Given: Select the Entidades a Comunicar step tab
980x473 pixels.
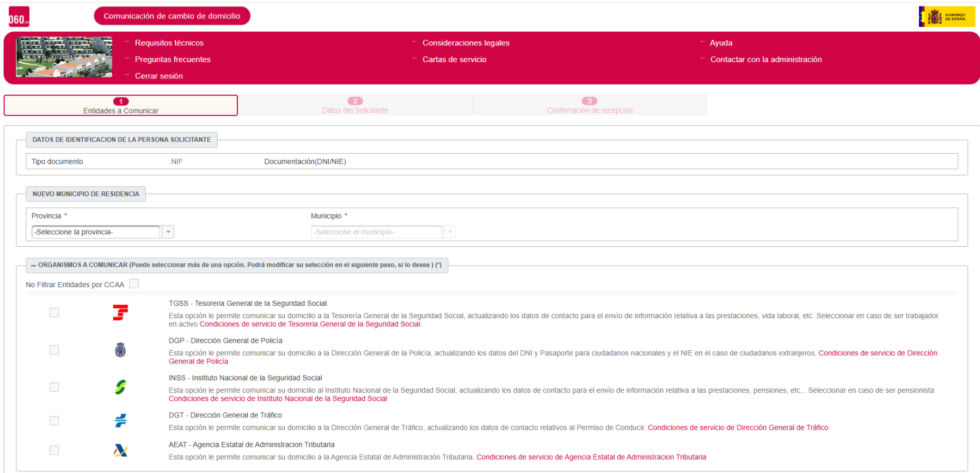Looking at the screenshot, I should (121, 106).
